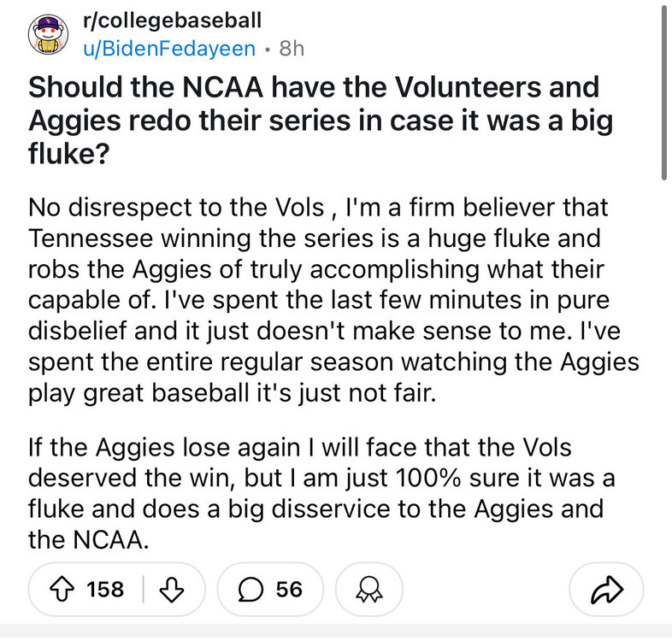Click the 8h post timestamp
Viewport: 672px width, 641px height.
click(292, 49)
